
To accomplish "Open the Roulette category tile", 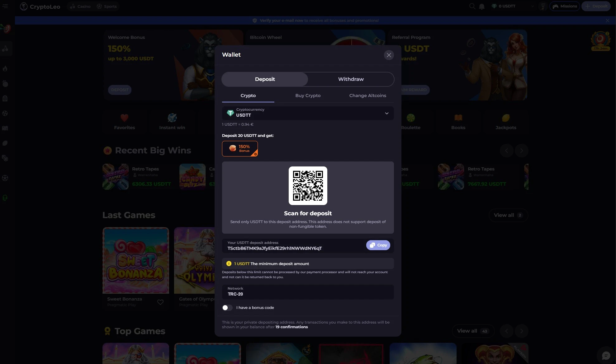I will pos(410,122).
